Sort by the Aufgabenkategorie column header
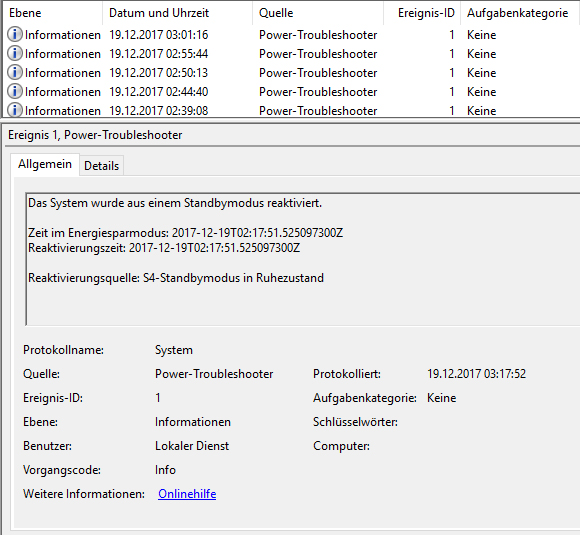 (520, 13)
